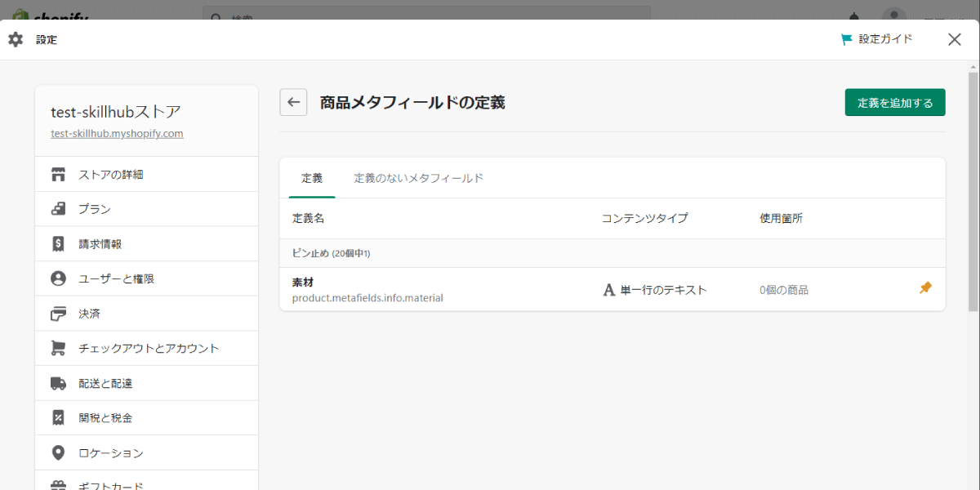The width and height of the screenshot is (980, 490).
Task: Open the ロケーション settings page
Action: 146,452
